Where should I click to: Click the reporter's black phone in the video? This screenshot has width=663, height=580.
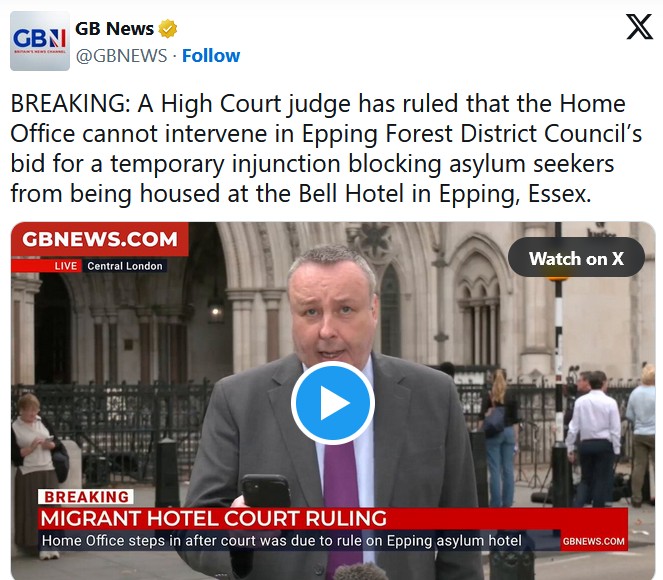click(266, 491)
